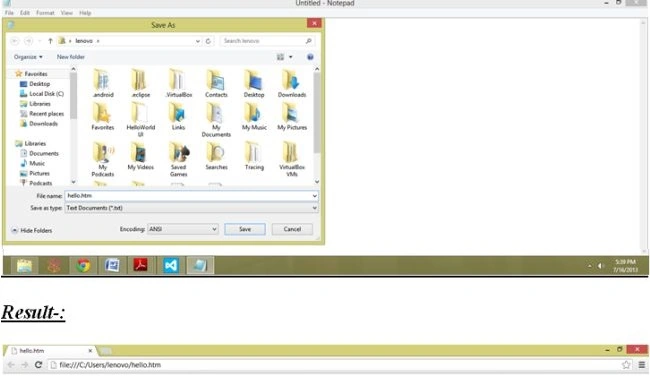Open File Explorer from the taskbar
Screen dimensions: 650x376
pos(24,265)
